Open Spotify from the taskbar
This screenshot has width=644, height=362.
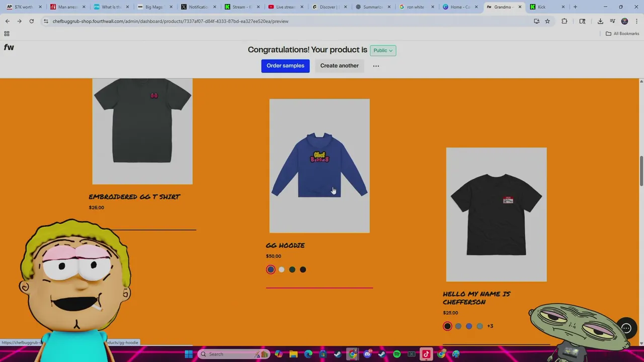396,354
